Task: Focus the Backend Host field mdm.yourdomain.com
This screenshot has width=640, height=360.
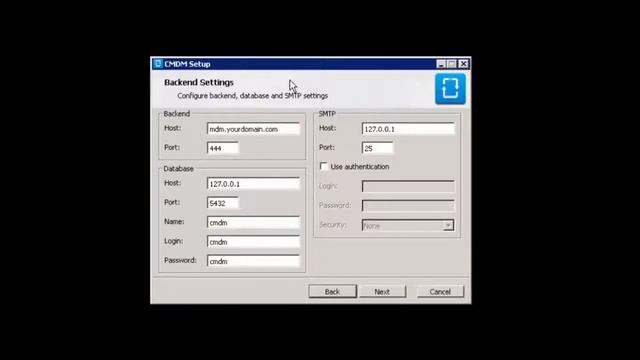Action: pos(253,129)
